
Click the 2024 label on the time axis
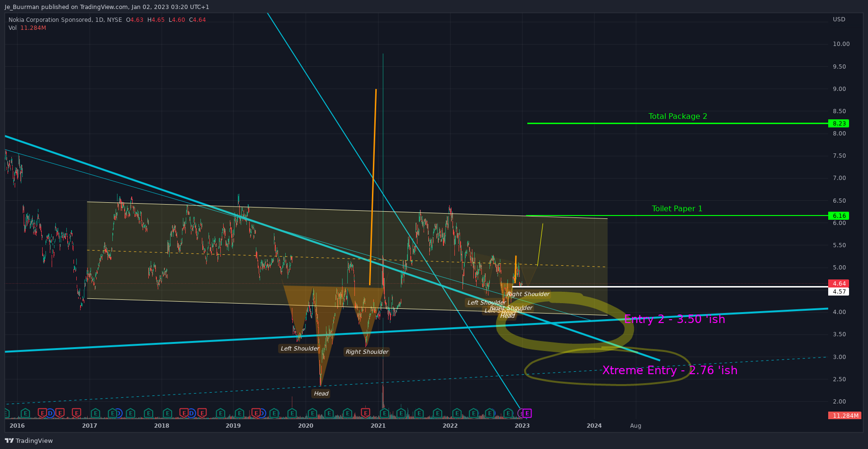click(594, 426)
